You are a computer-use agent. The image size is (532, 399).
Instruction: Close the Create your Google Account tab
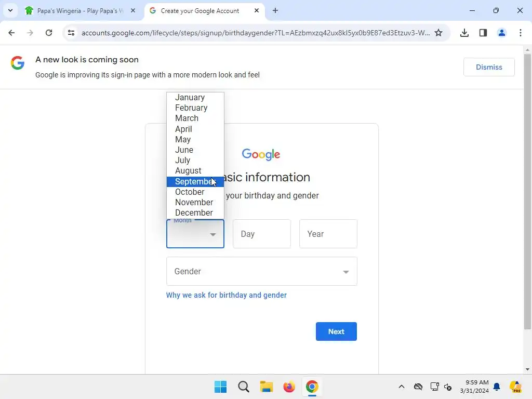257,11
